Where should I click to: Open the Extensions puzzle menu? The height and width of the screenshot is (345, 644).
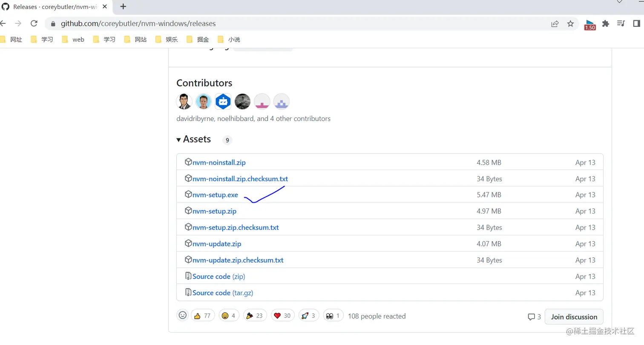point(605,24)
